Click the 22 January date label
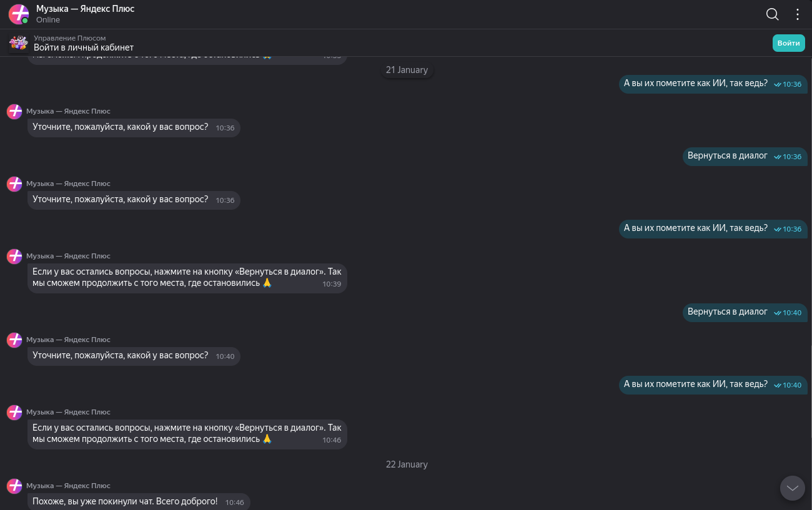Image resolution: width=812 pixels, height=510 pixels. [407, 464]
